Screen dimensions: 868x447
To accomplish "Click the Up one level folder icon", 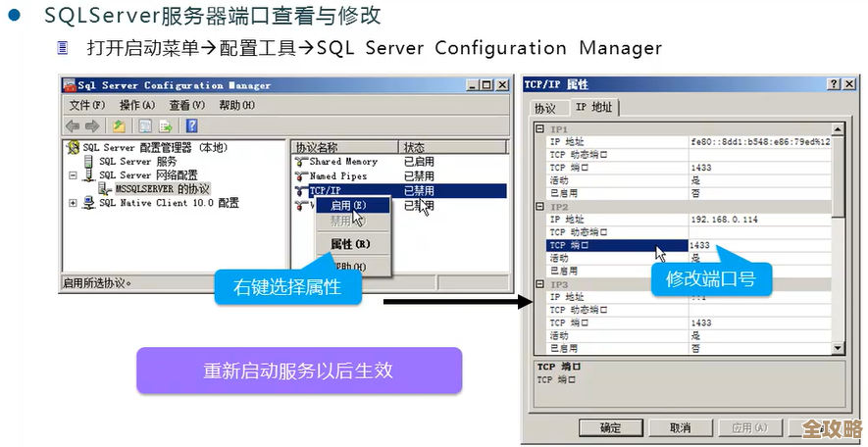I will coord(119,125).
